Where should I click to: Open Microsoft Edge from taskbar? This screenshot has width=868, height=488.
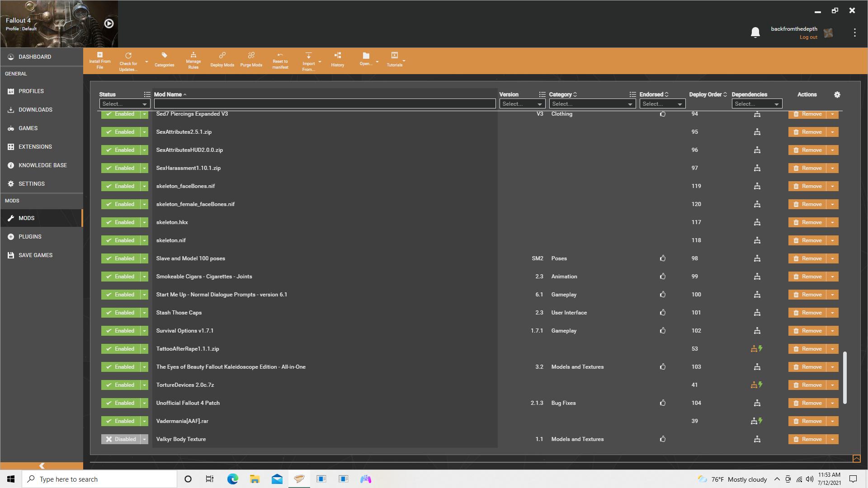pos(232,479)
